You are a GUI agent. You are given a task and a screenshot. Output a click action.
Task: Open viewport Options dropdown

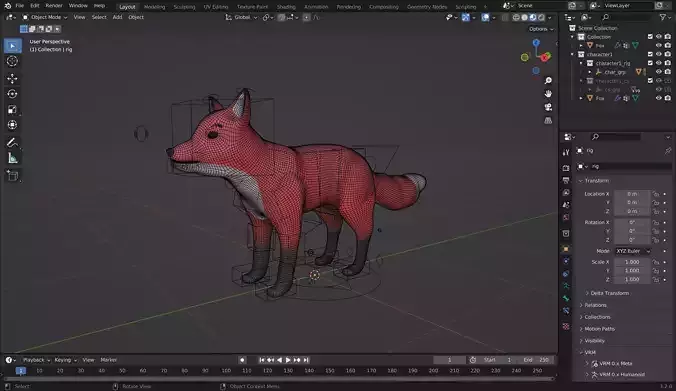click(541, 29)
